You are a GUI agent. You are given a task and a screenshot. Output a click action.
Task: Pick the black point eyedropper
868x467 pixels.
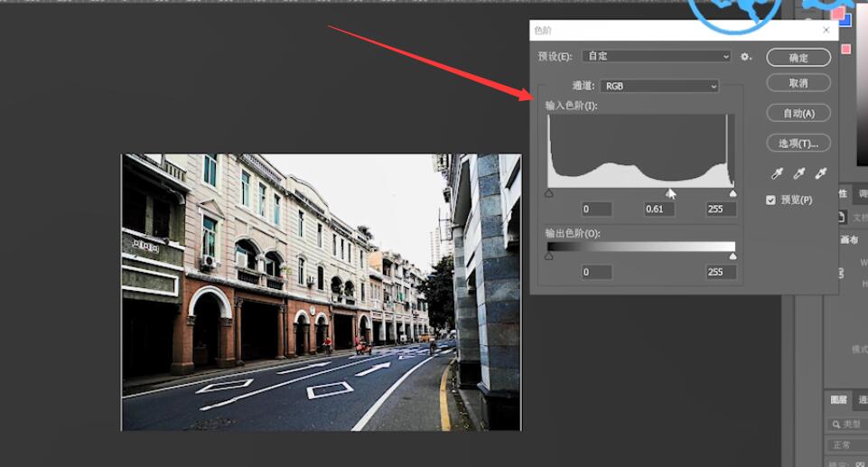[x=777, y=173]
